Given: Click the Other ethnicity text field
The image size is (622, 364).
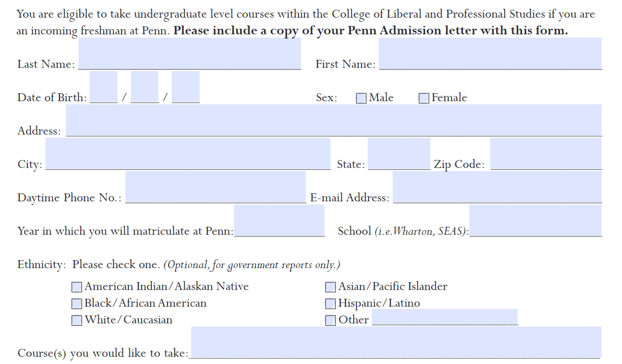Looking at the screenshot, I should click(445, 317).
